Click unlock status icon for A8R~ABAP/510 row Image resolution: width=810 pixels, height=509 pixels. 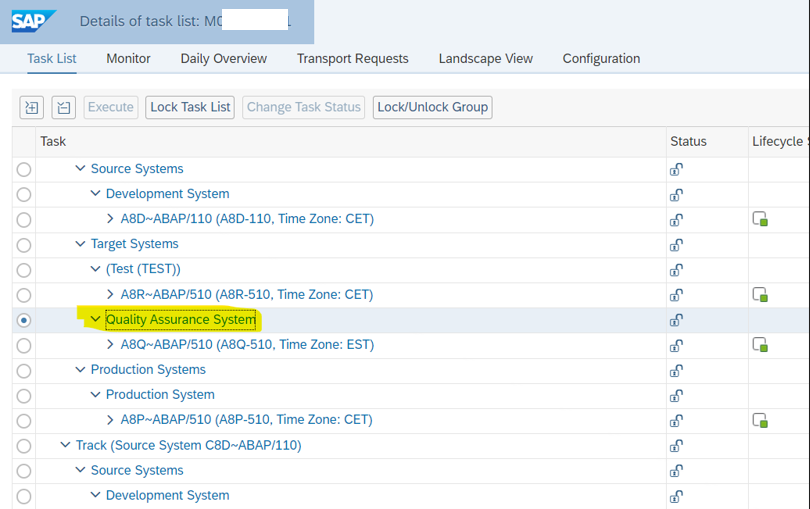click(676, 295)
